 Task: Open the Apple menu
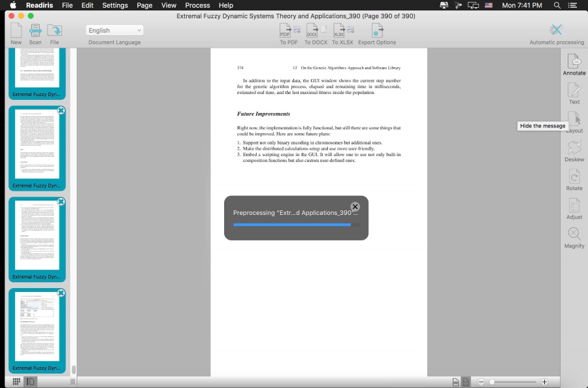[x=13, y=5]
